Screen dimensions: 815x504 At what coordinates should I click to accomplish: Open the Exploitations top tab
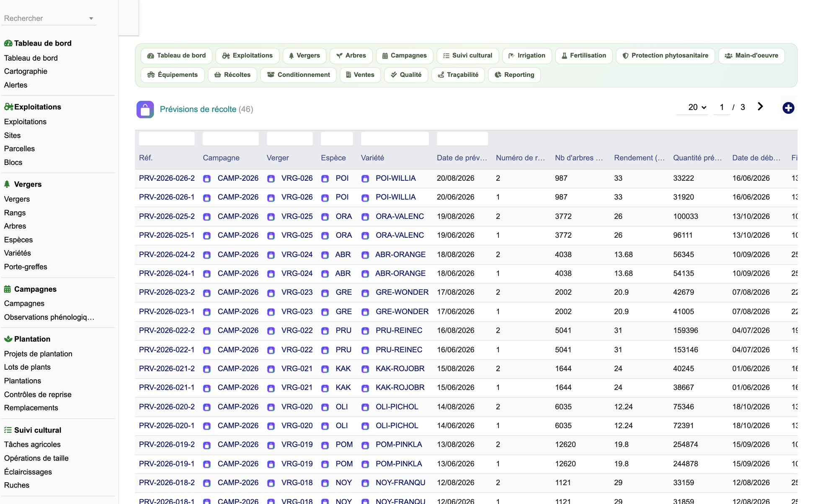tap(247, 56)
